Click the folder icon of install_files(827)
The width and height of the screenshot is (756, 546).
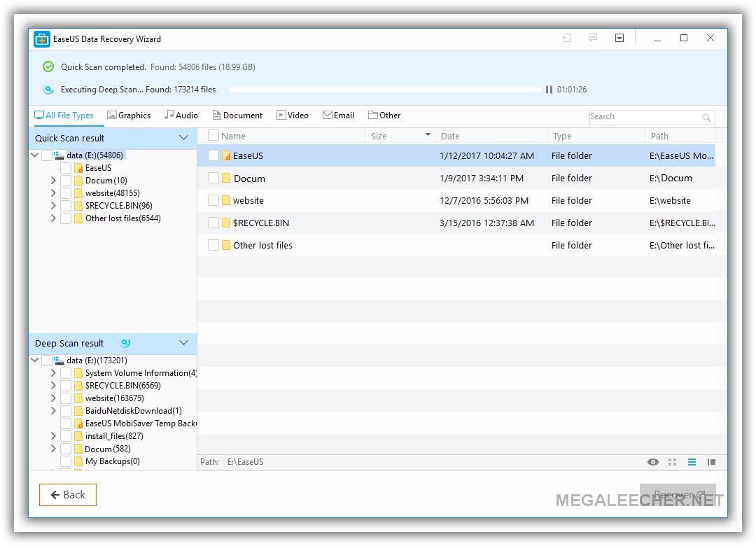point(78,436)
